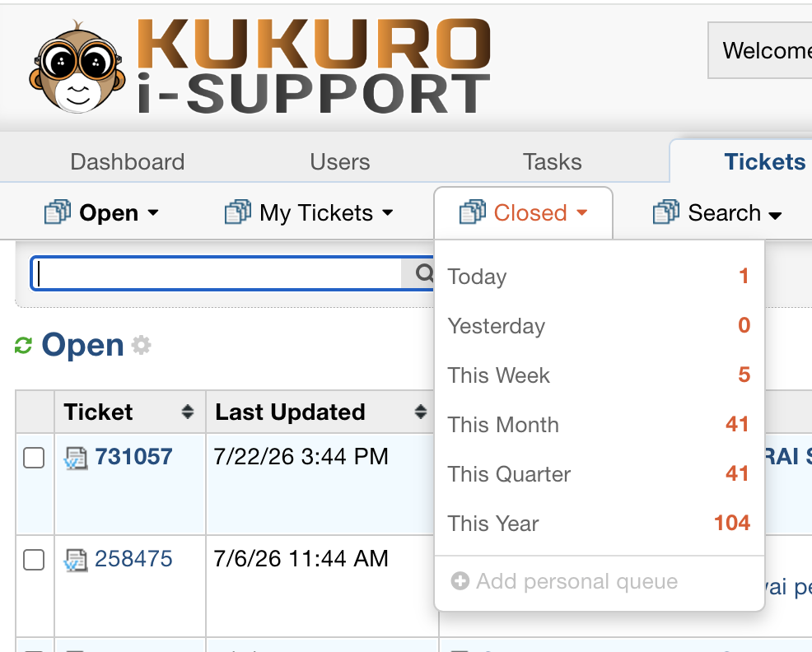Open the My Tickets dropdown
This screenshot has width=812, height=652.
pyautogui.click(x=309, y=213)
